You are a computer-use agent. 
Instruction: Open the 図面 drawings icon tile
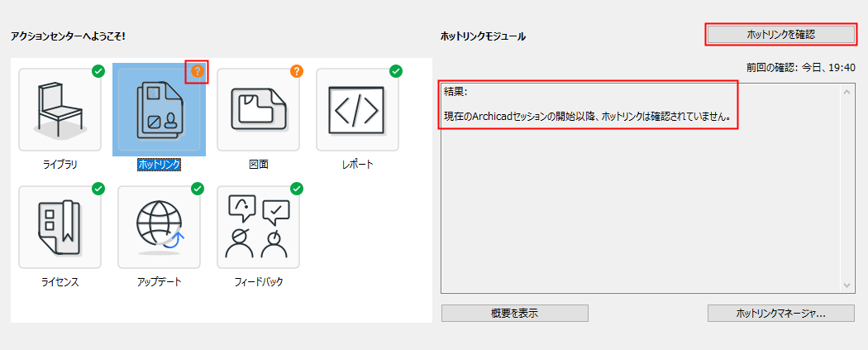tap(258, 110)
